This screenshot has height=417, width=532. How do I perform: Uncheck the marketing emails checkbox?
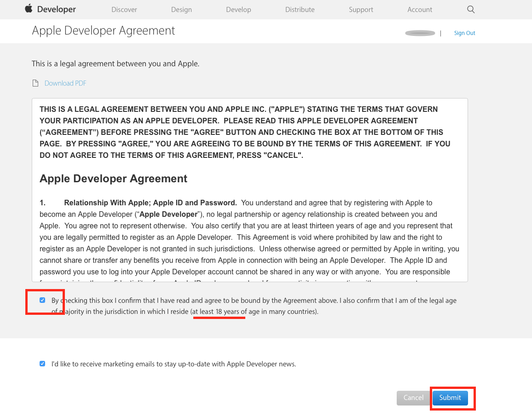pos(42,364)
